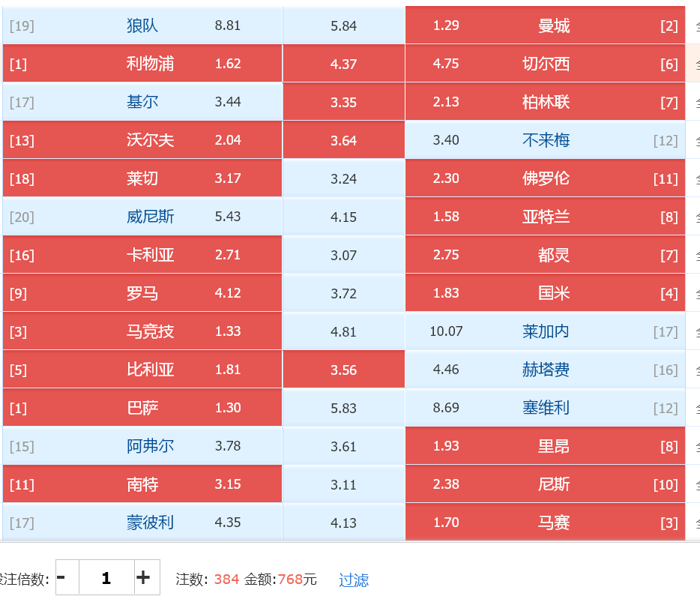Deselect 国米 away win at 1.83
Screen dimensions: 700x605
pyautogui.click(x=545, y=293)
